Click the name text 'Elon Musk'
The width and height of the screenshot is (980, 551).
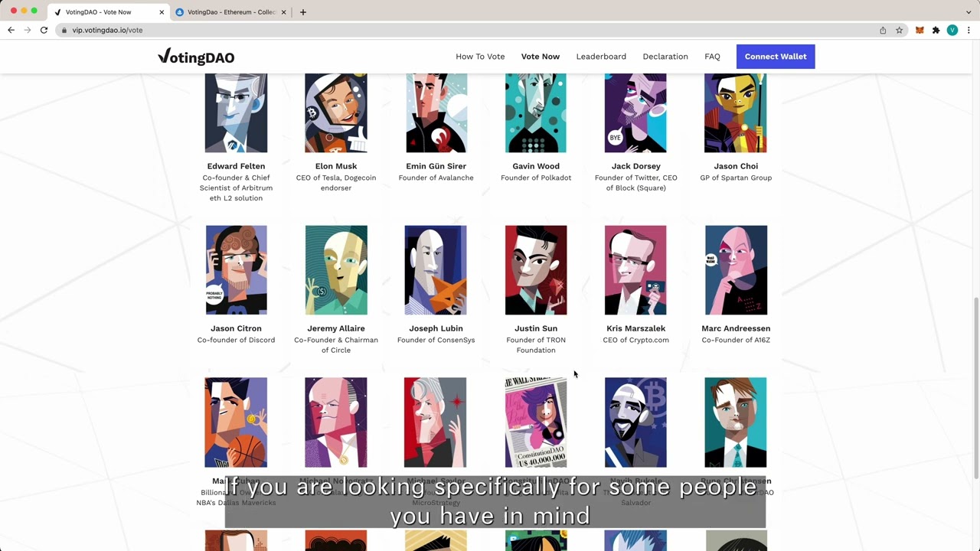click(336, 166)
